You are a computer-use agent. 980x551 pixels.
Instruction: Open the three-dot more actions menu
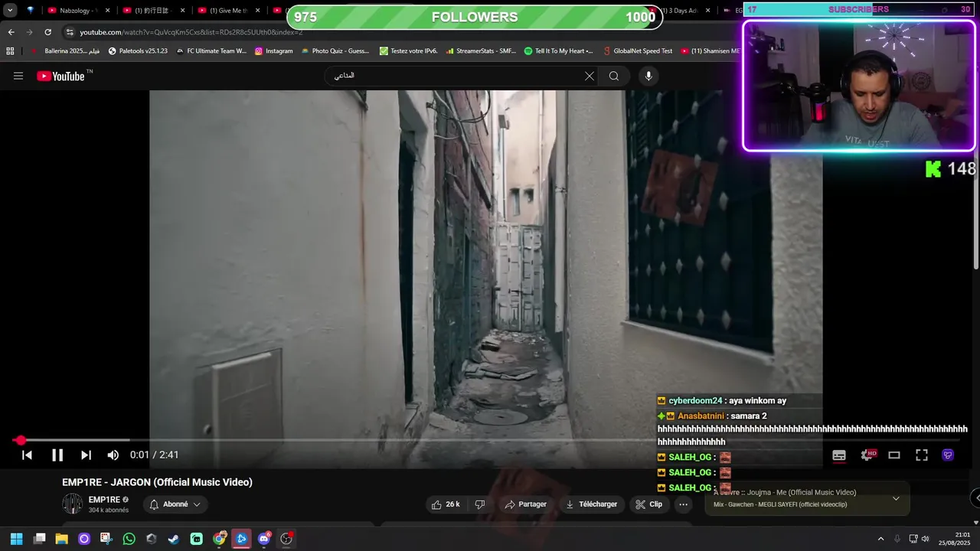tap(683, 504)
